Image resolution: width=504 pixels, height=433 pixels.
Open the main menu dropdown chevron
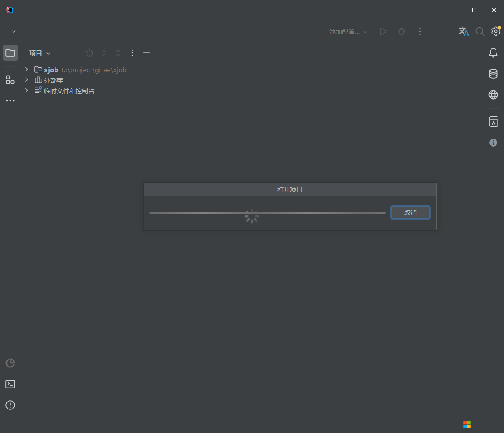point(14,31)
